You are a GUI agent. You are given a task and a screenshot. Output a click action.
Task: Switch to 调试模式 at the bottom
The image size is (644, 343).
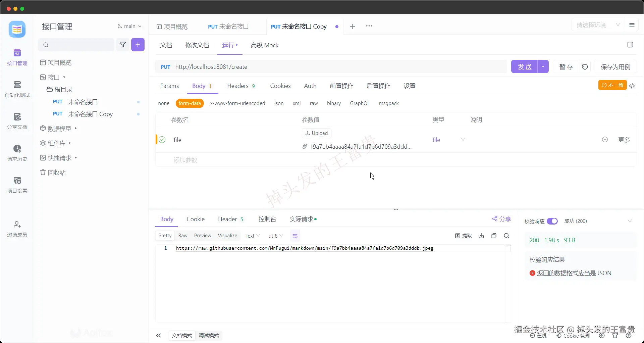pyautogui.click(x=209, y=336)
